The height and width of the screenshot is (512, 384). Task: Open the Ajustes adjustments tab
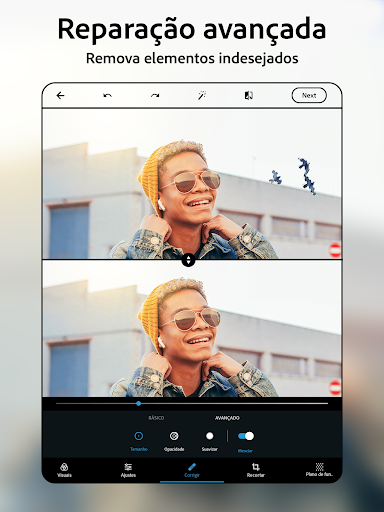tap(128, 470)
